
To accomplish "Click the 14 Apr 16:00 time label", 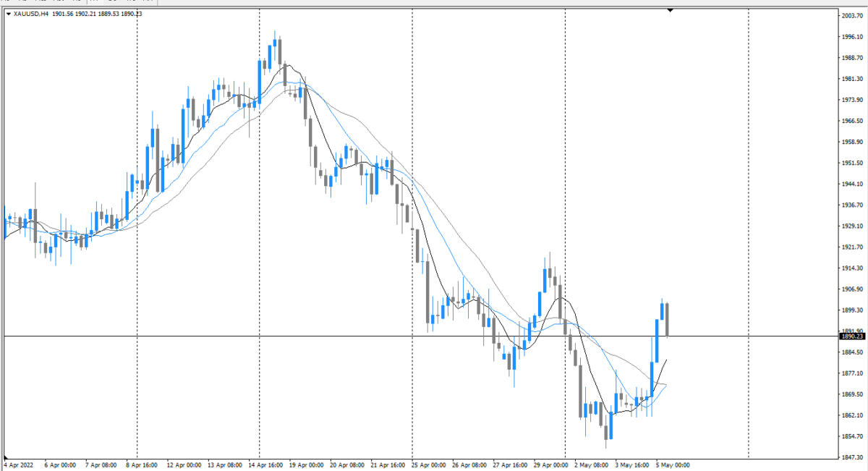I will tap(264, 465).
